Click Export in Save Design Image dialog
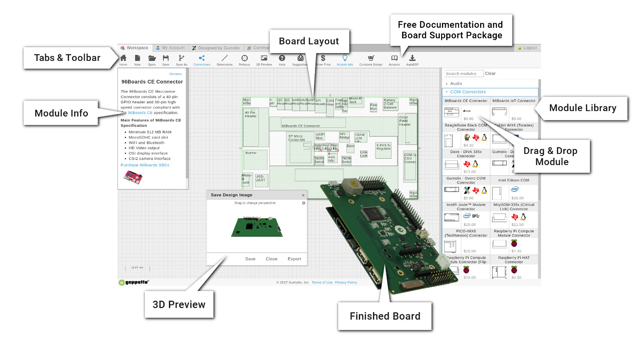The width and height of the screenshot is (643, 364). (x=294, y=259)
